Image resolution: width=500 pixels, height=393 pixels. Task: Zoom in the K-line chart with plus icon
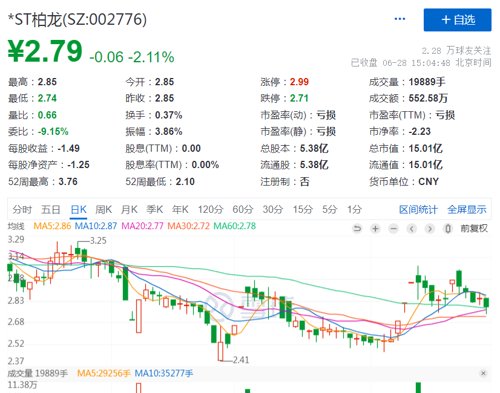[376, 229]
